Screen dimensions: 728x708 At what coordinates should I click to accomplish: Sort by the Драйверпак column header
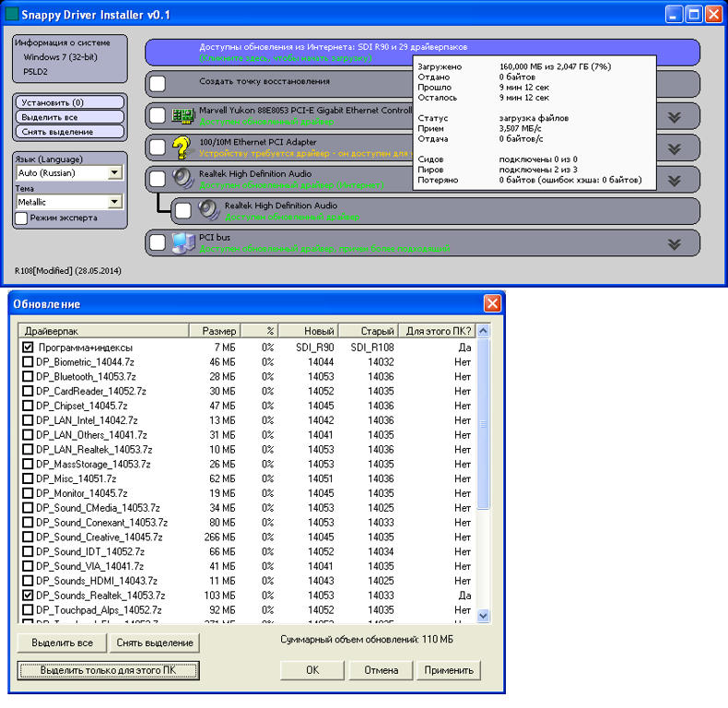pyautogui.click(x=103, y=331)
